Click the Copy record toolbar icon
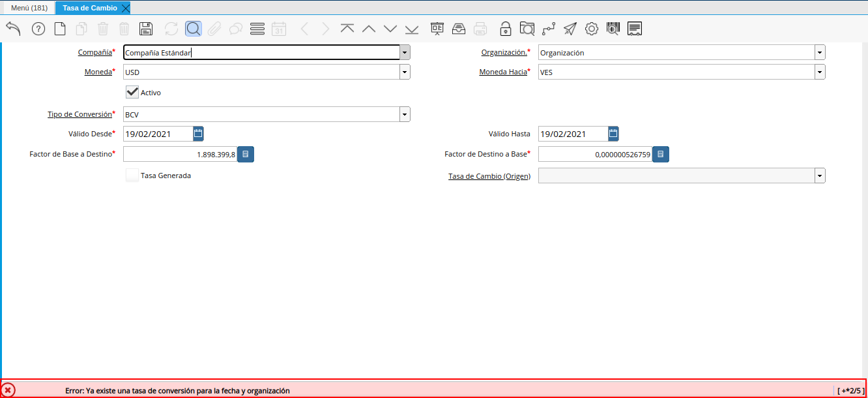Viewport: 868px width, 398px height. [81, 29]
